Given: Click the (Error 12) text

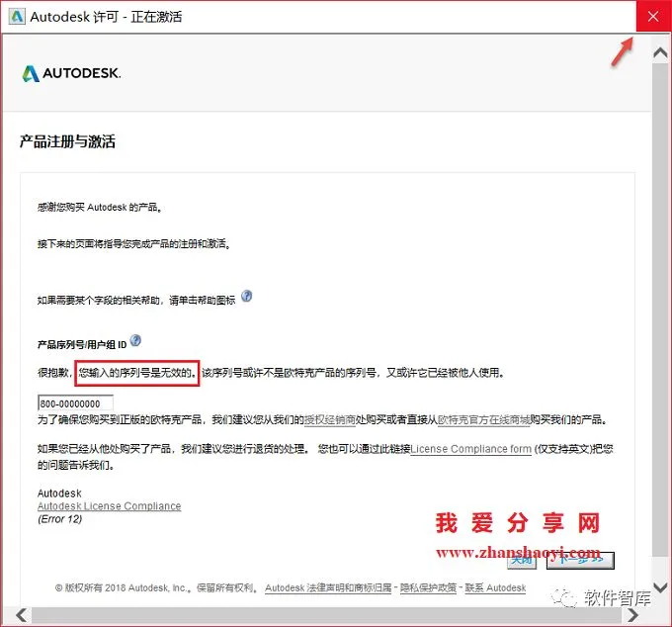Looking at the screenshot, I should 59,519.
